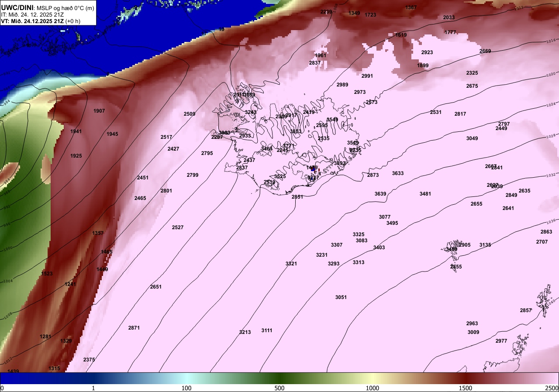
Task: Select the VT valid time line
Action: tap(41, 21)
